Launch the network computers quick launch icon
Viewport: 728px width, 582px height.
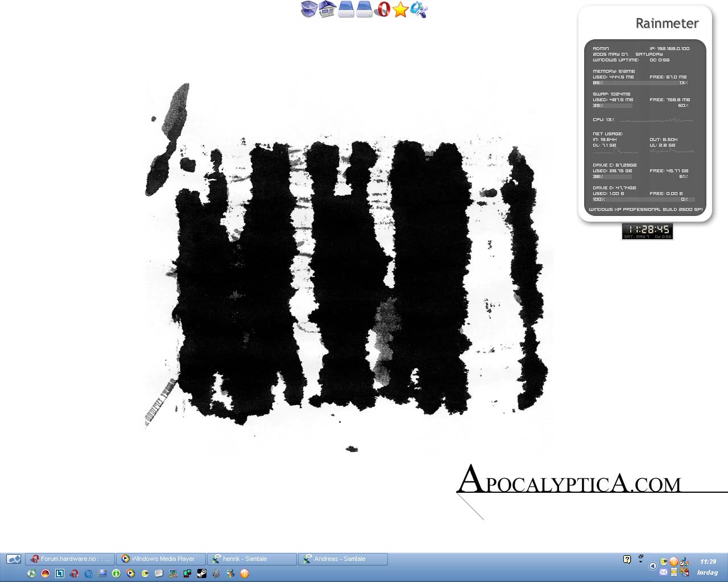pyautogui.click(x=173, y=573)
